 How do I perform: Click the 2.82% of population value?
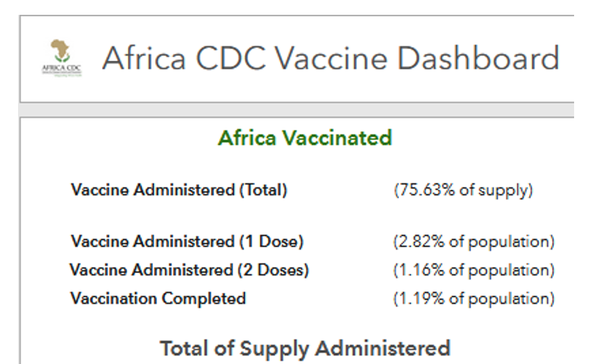[474, 242]
